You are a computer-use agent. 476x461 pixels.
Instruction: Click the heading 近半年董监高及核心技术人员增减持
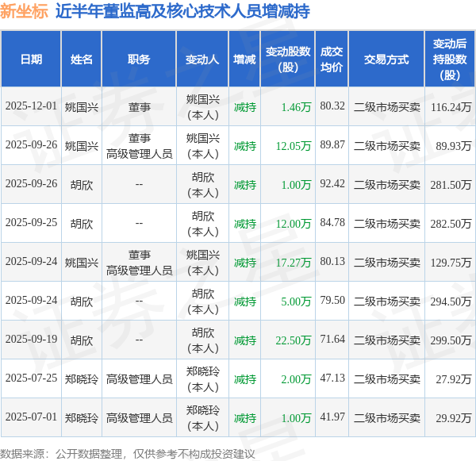pyautogui.click(x=182, y=12)
